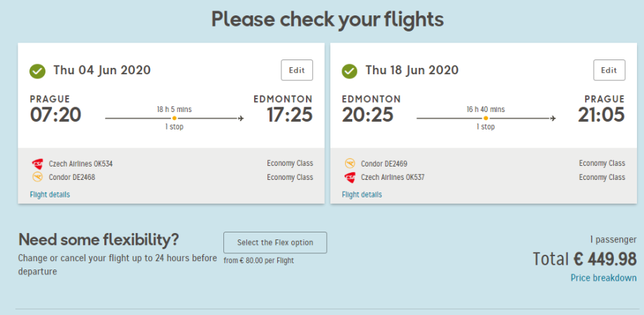
Task: Click the green checkmark beside Thu 04 Jun 2020
Action: tap(38, 71)
